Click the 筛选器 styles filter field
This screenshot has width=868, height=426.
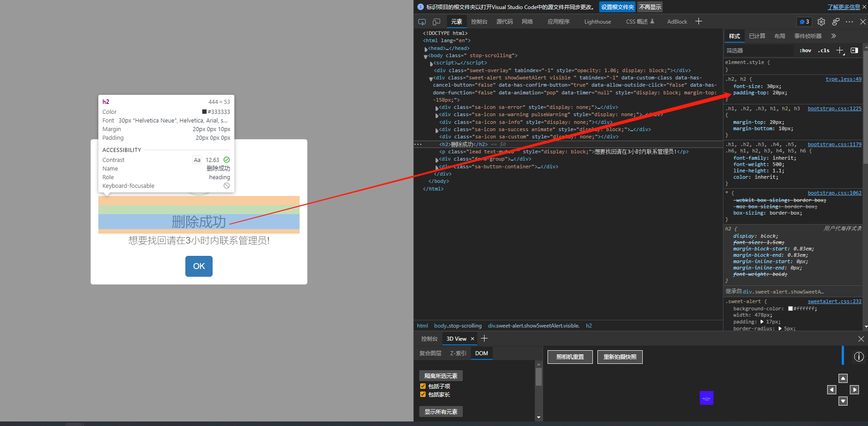coord(759,50)
